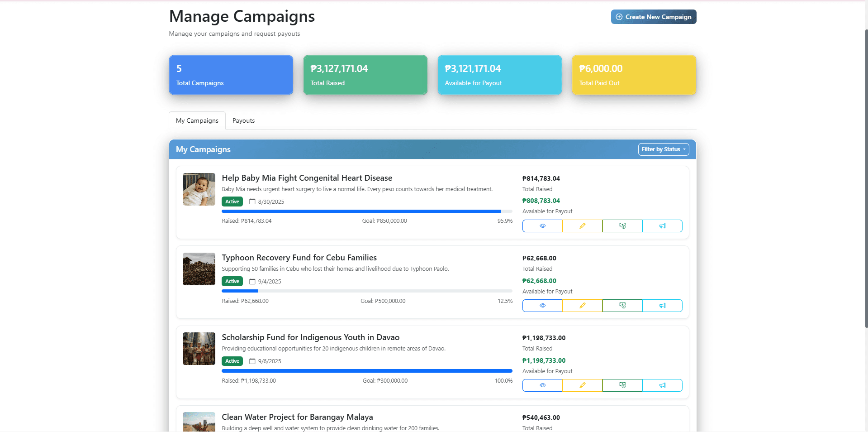868x432 pixels.
Task: Open the Scholarship Fund for Indigenous Youth in Davao title
Action: (311, 337)
